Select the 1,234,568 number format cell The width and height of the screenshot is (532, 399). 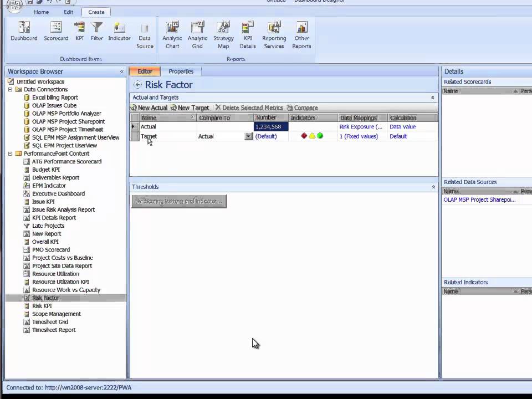[271, 126]
